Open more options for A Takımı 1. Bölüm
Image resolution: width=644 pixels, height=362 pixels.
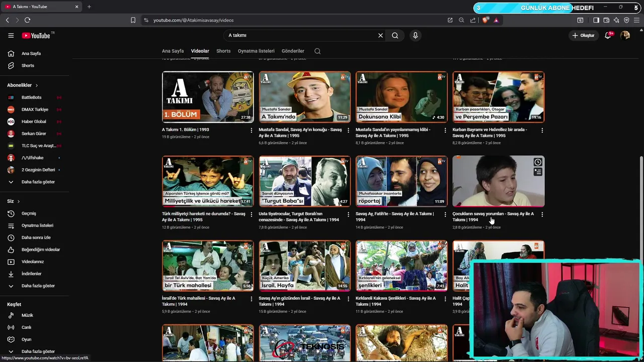pos(252,130)
